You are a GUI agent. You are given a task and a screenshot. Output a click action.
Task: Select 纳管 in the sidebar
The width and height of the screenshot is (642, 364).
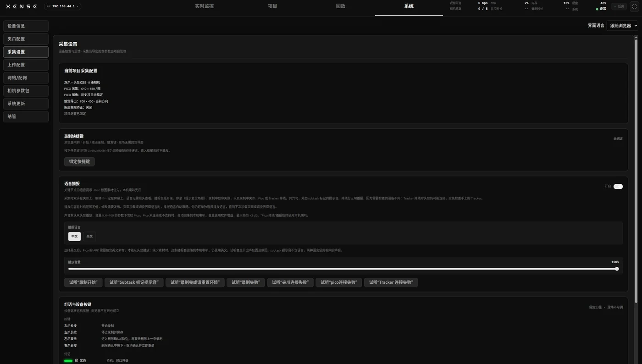pyautogui.click(x=26, y=116)
